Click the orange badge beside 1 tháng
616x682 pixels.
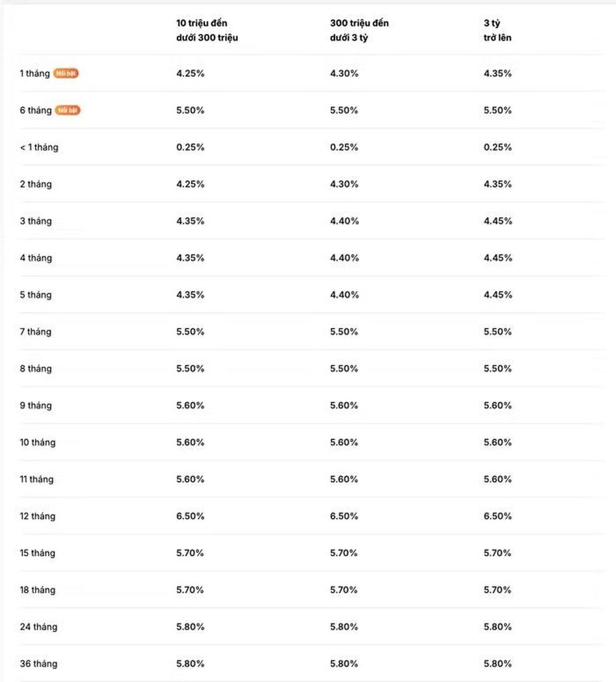coord(66,73)
